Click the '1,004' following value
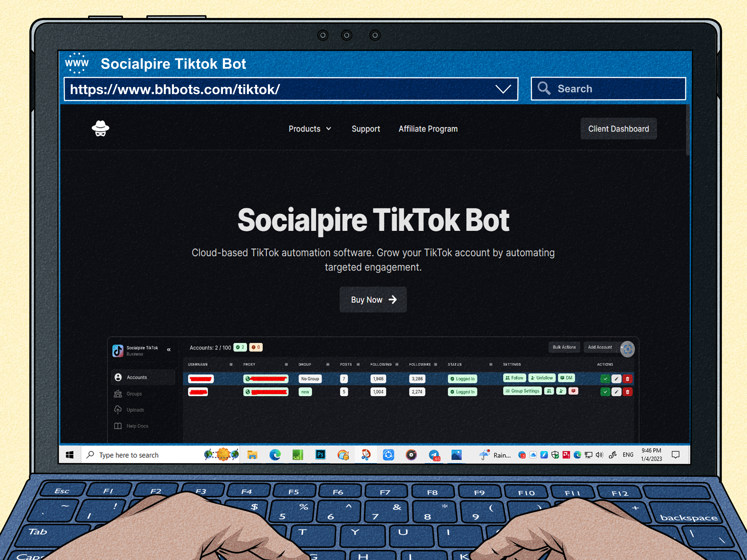The width and height of the screenshot is (747, 560). tap(378, 392)
